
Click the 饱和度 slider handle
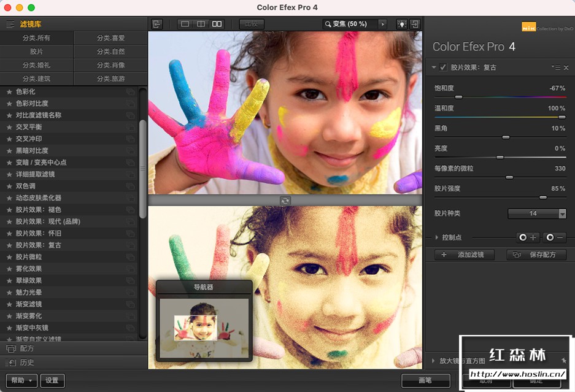458,97
